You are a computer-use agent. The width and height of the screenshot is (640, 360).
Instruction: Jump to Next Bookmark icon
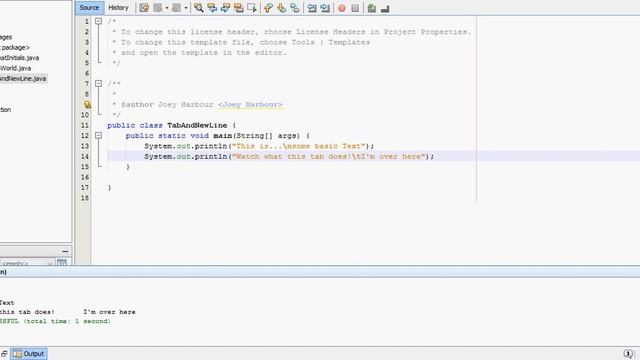click(x=282, y=8)
